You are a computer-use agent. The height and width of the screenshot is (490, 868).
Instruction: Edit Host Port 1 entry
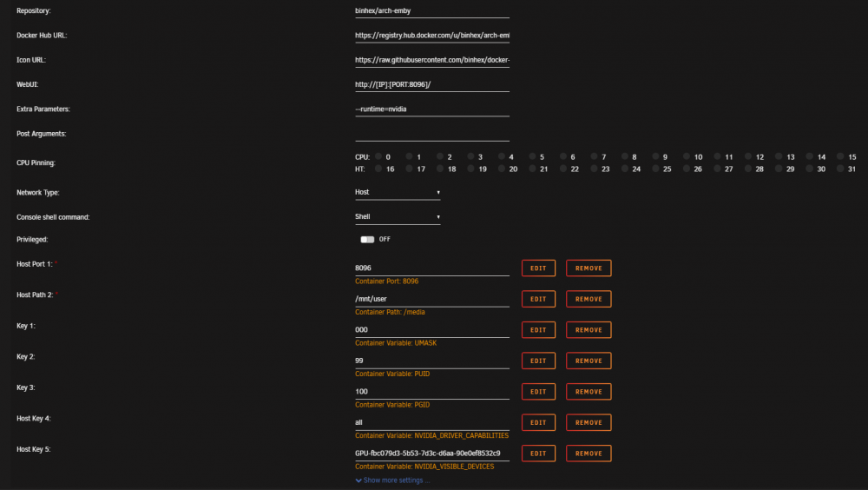tap(538, 268)
